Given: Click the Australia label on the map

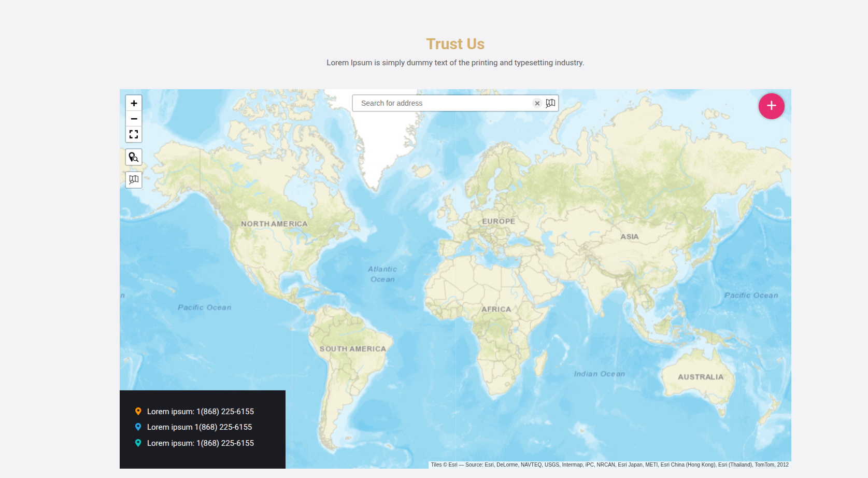Looking at the screenshot, I should point(700,377).
